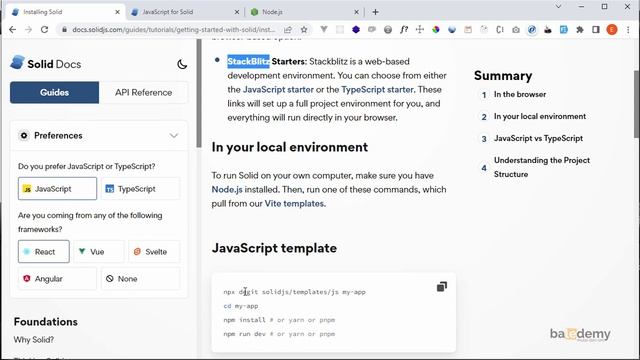Viewport: 640px width, 360px height.
Task: Close the Installing Solid tab
Action: coord(118,12)
